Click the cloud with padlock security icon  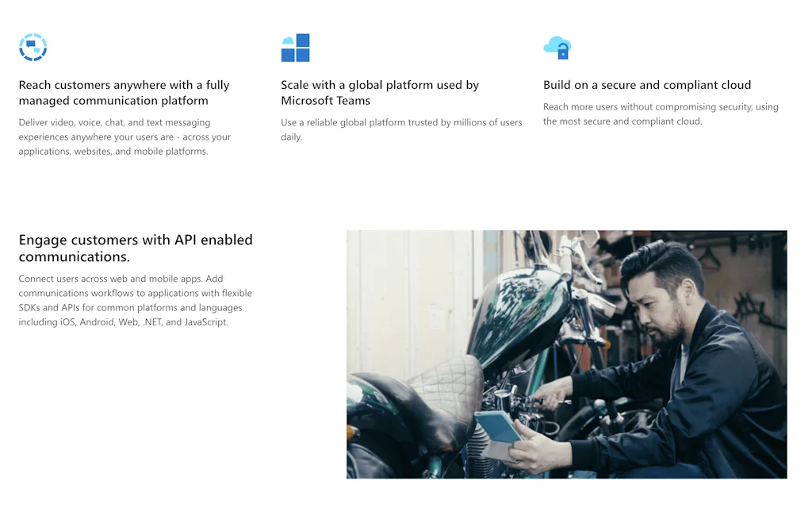click(x=557, y=47)
